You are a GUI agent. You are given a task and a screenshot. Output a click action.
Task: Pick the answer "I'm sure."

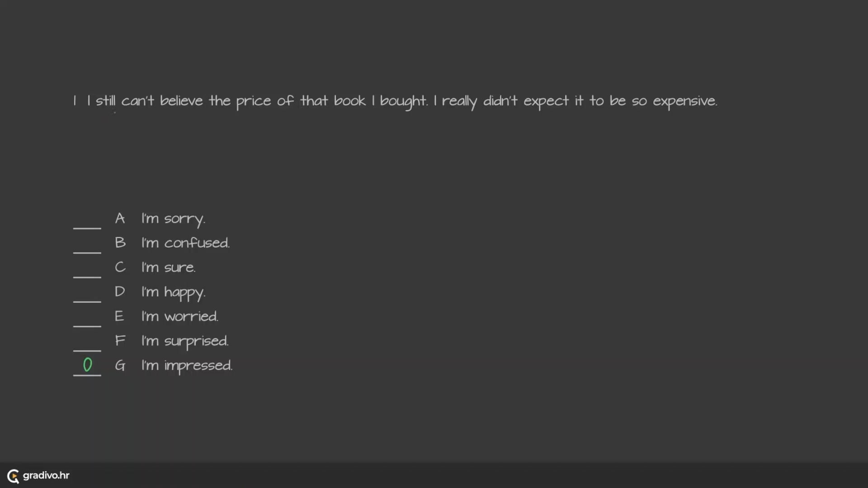(168, 267)
